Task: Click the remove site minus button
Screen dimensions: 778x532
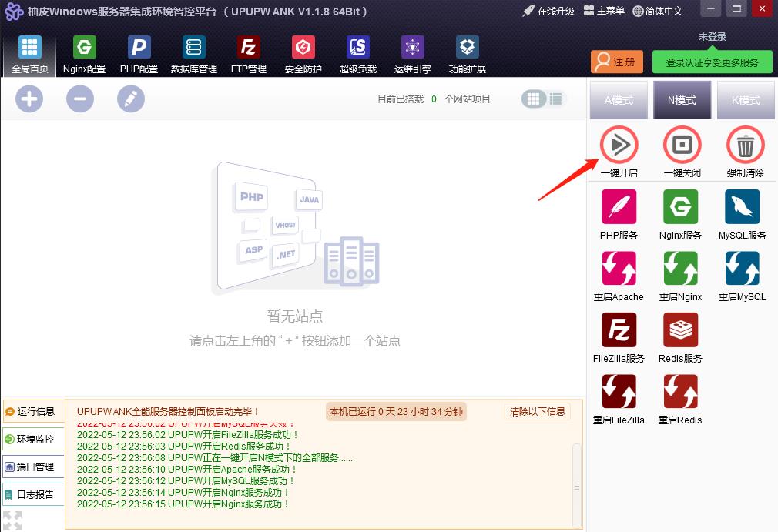Action: pos(80,99)
